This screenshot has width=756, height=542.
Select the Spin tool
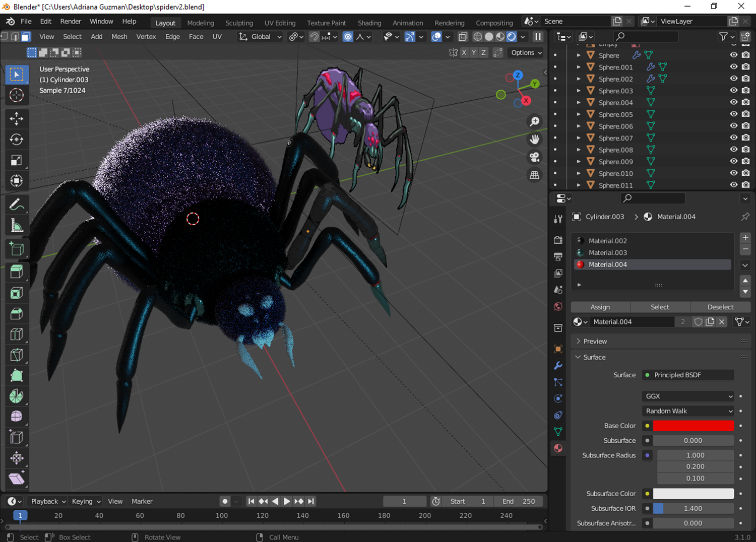coord(16,396)
